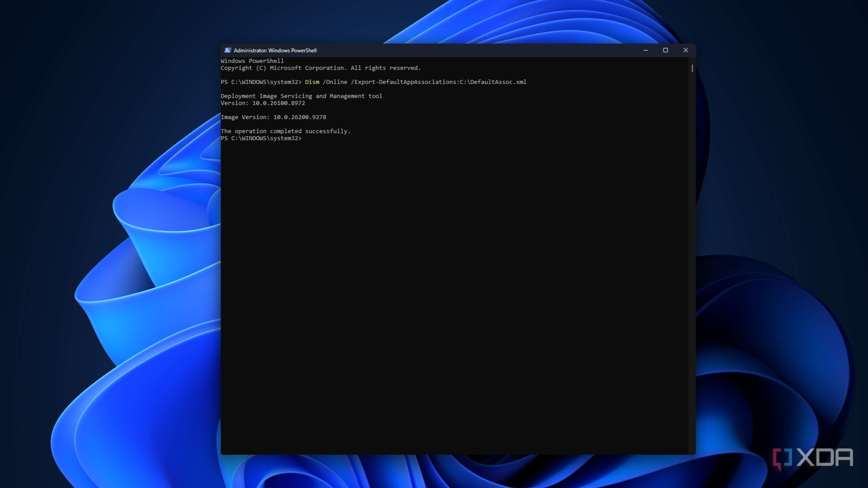
Task: Click 'Deployment Image Servicing and Management tool' line
Action: coord(301,96)
